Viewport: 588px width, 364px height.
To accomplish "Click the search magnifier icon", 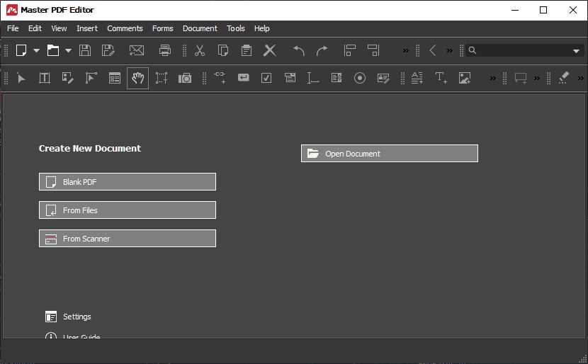I will pos(473,50).
